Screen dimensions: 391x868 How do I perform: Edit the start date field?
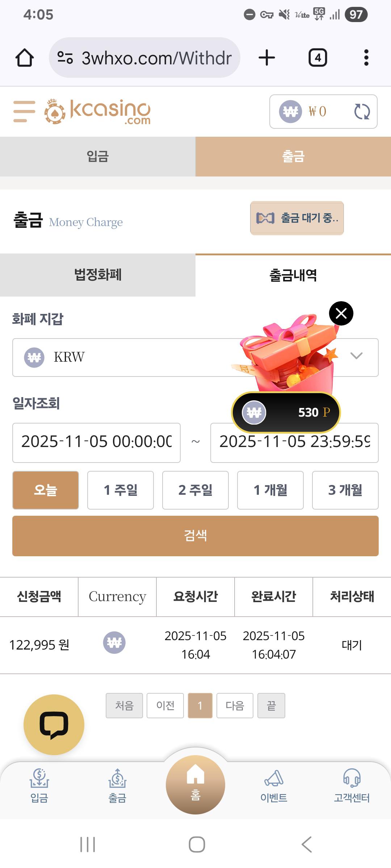pyautogui.click(x=96, y=442)
